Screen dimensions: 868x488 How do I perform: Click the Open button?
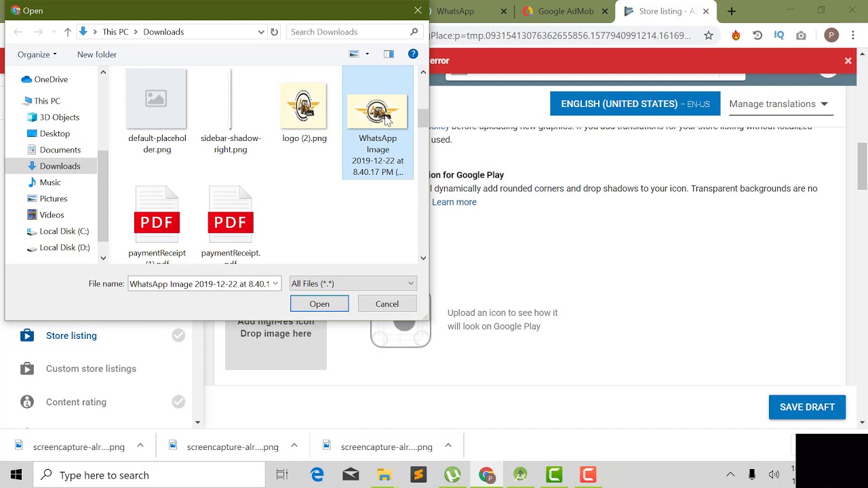point(319,304)
